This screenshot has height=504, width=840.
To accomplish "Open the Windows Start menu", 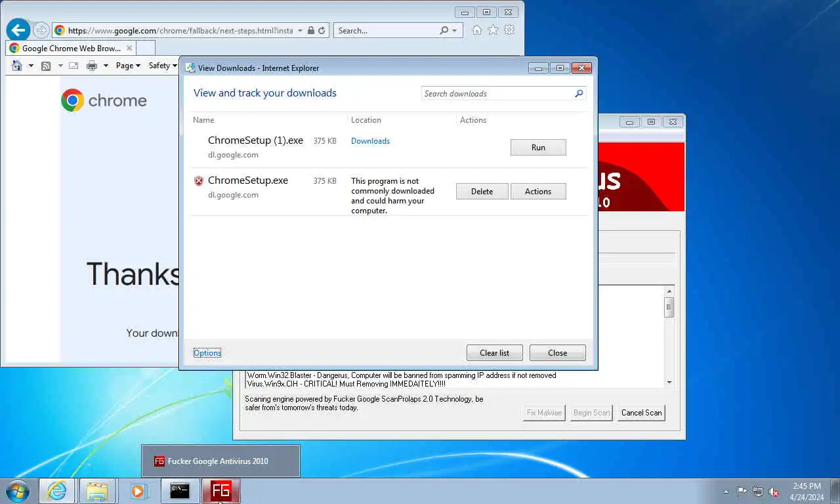I will 18,491.
